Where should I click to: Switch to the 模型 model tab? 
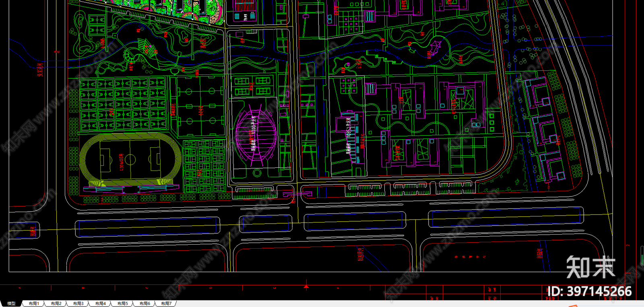coord(11,303)
